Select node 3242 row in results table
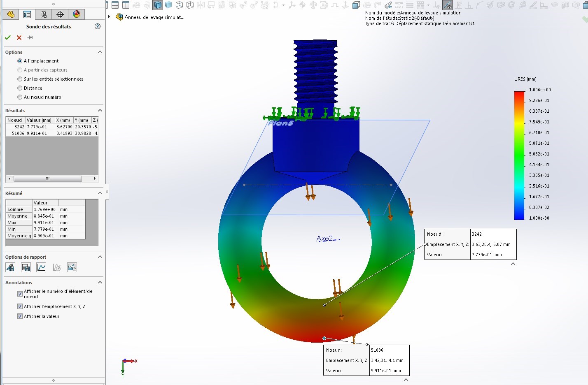The height and width of the screenshot is (385, 588). point(52,127)
